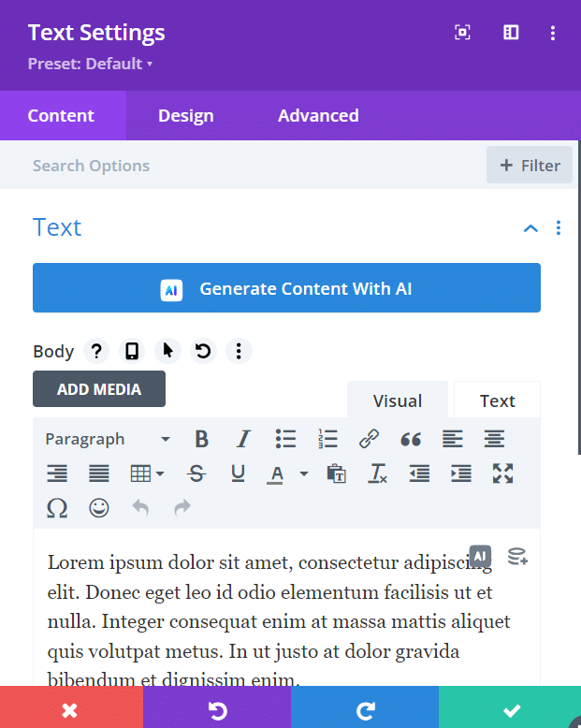Toggle italic formatting
The height and width of the screenshot is (728, 581).
(243, 439)
